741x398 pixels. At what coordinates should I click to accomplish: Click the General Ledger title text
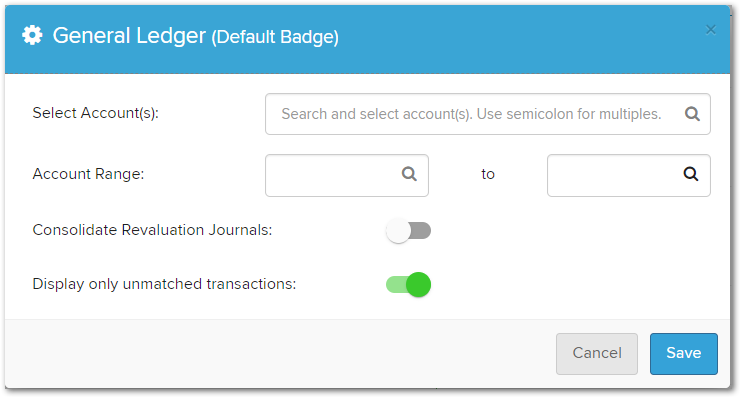coord(129,36)
